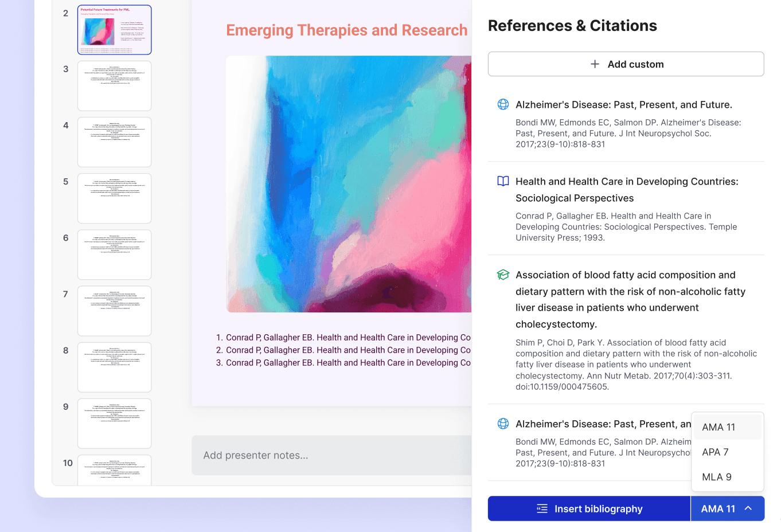
Task: Go to slide 8 thumbnail
Action: [x=115, y=367]
